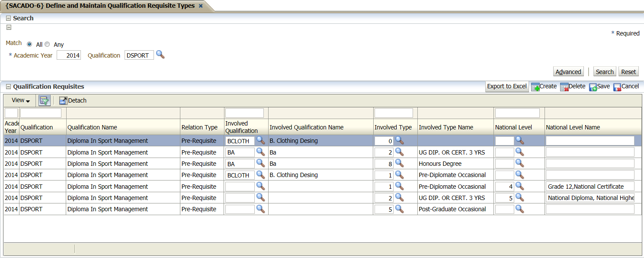This screenshot has height=258, width=644.
Task: Select the SACADO-6 Qualification Requisite Types tab
Action: tap(99, 6)
